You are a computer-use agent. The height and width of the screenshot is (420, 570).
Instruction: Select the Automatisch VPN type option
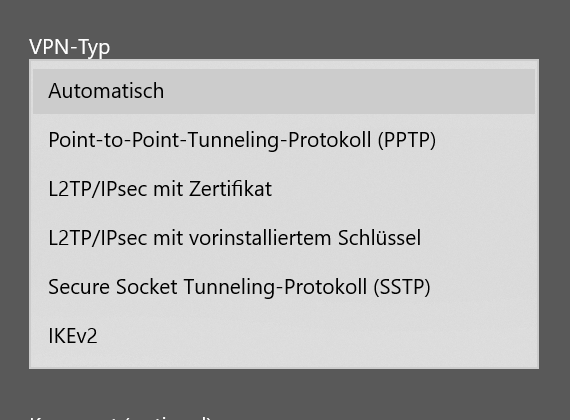tap(284, 91)
